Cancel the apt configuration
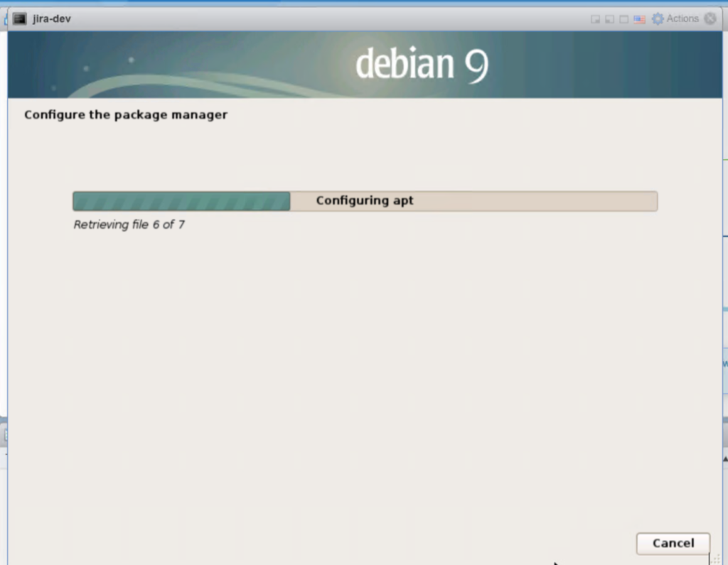Screen dimensions: 728x565 point(673,543)
